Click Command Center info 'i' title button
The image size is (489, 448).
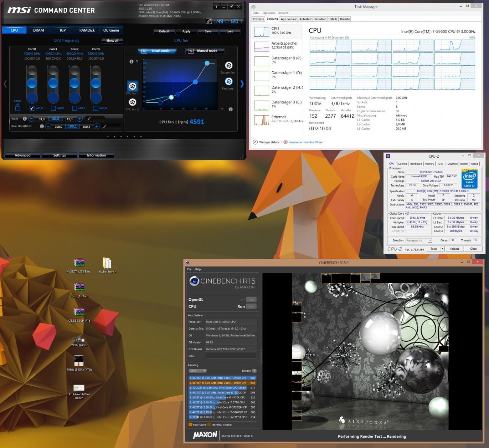tap(216, 6)
